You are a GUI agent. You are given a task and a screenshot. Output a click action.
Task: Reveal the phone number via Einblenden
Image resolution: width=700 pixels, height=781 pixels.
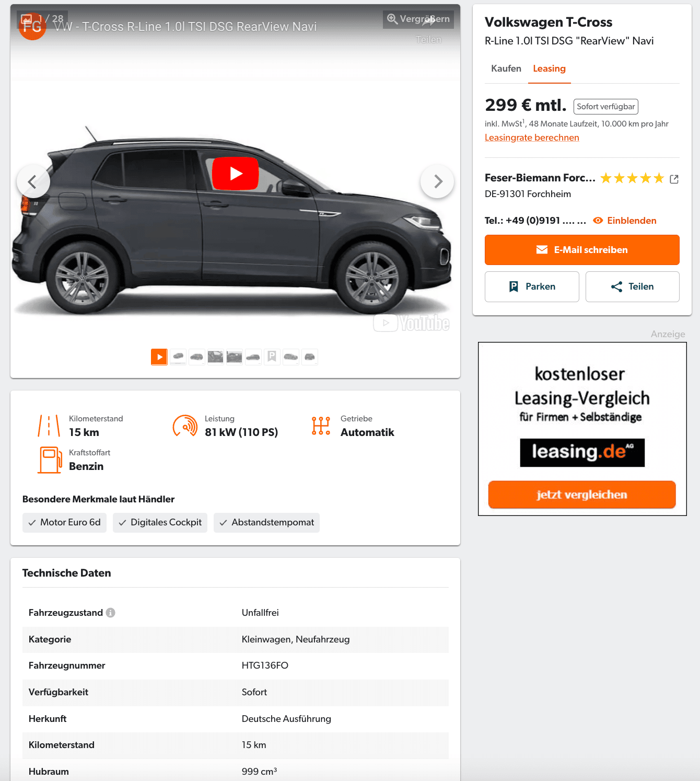[625, 221]
